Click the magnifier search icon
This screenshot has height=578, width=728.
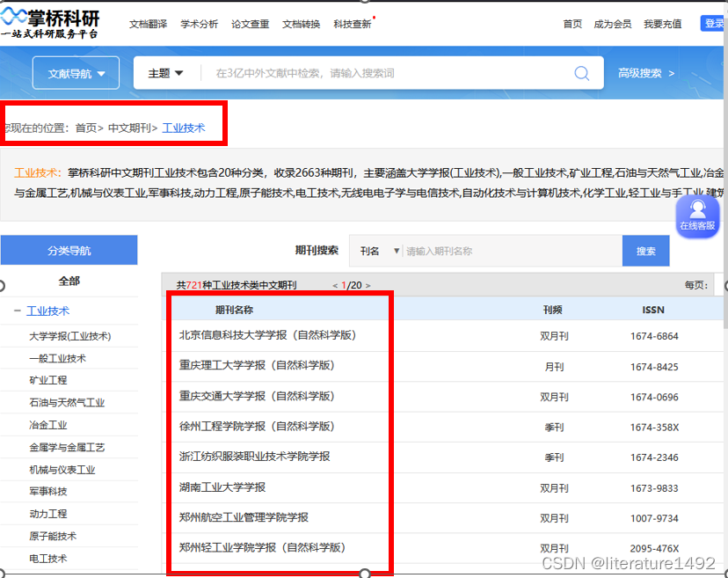(x=581, y=73)
